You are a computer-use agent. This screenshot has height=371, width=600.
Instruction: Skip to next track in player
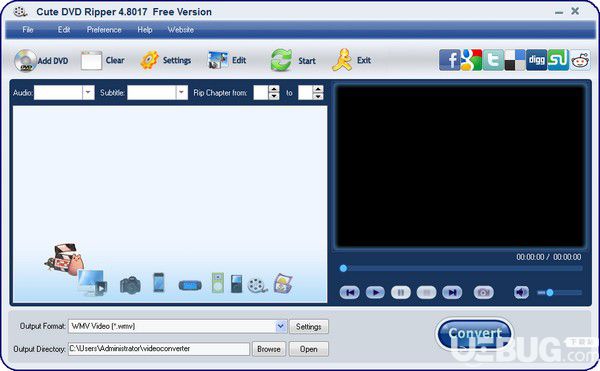pos(452,293)
